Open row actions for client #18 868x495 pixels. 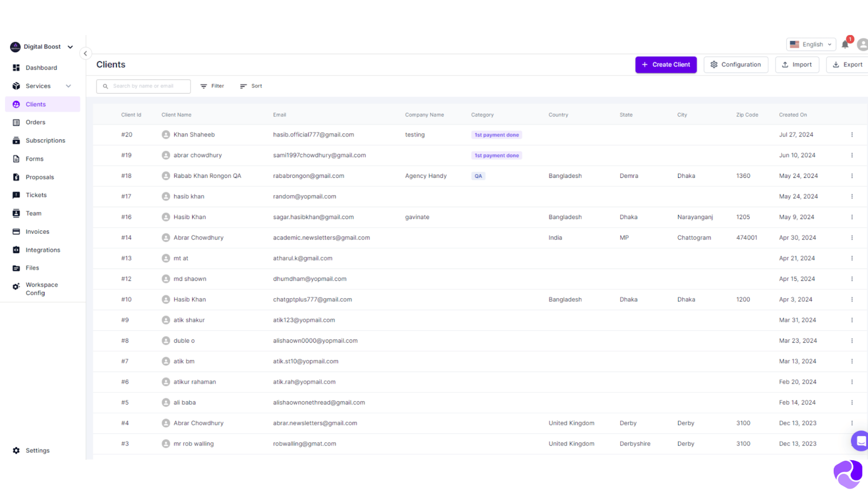pos(852,176)
